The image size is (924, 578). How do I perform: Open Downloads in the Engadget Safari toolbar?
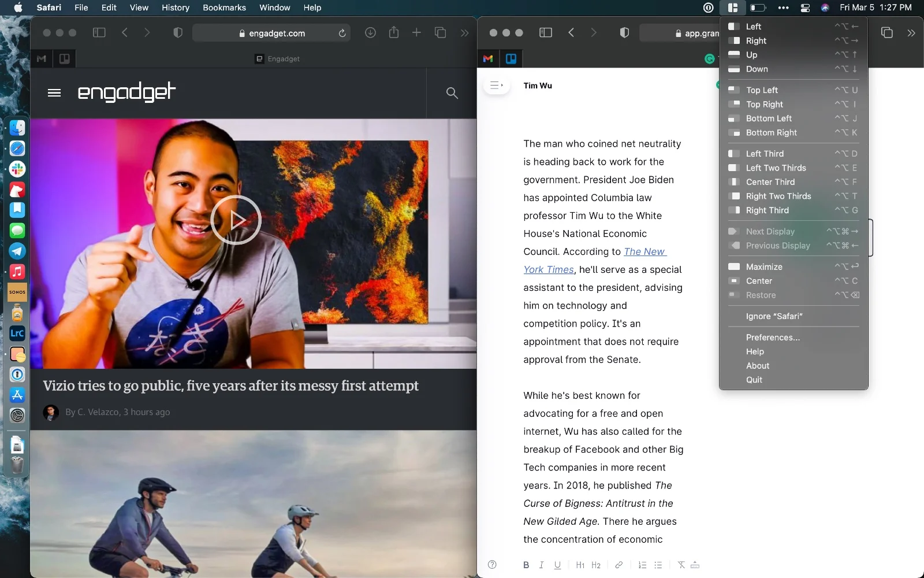371,33
